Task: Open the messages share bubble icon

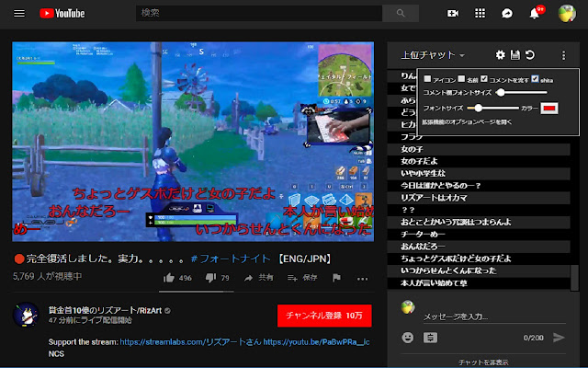Action: pos(507,14)
